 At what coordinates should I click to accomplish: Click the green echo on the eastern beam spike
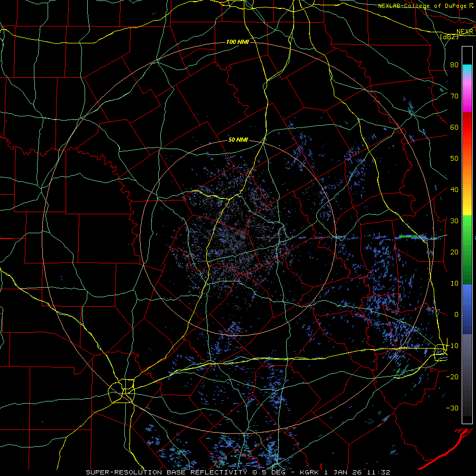coord(408,236)
